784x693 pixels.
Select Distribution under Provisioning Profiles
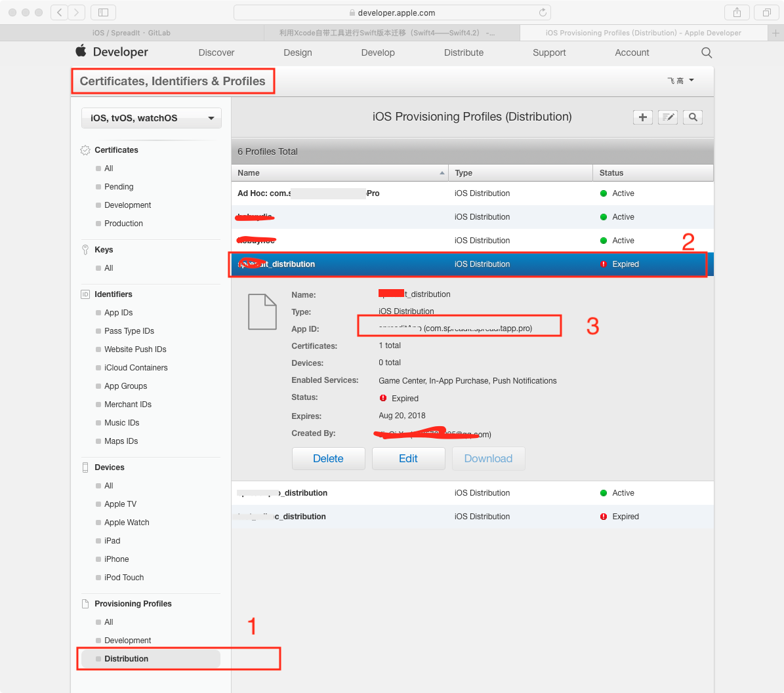pyautogui.click(x=126, y=659)
